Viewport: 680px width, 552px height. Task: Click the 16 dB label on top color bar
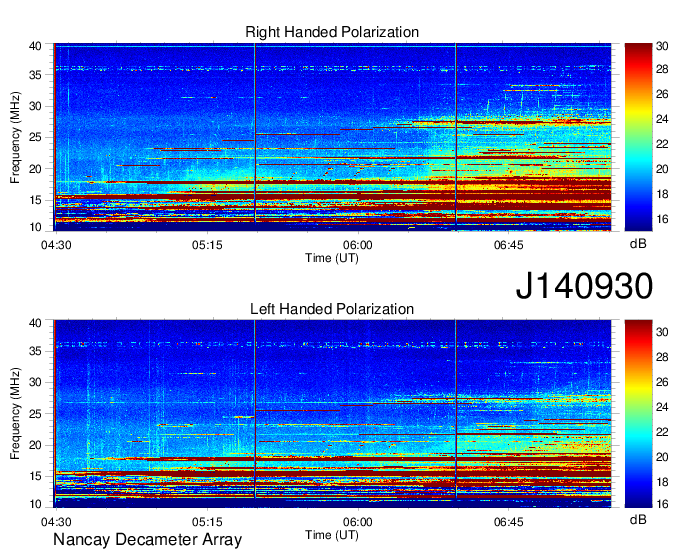click(662, 219)
